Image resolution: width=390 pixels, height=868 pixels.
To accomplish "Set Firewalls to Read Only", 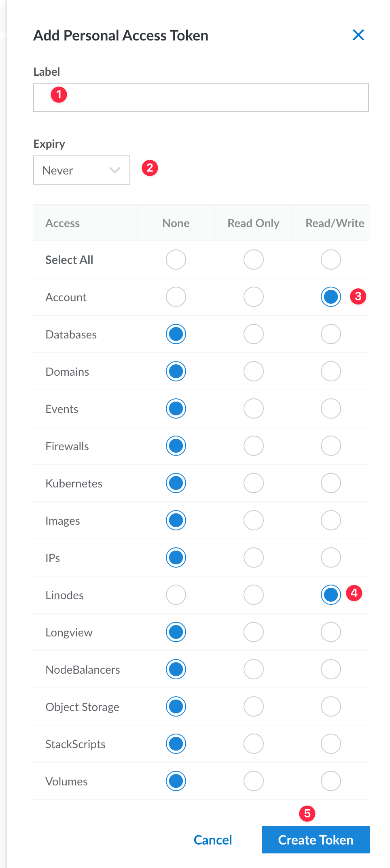I will pos(254,446).
